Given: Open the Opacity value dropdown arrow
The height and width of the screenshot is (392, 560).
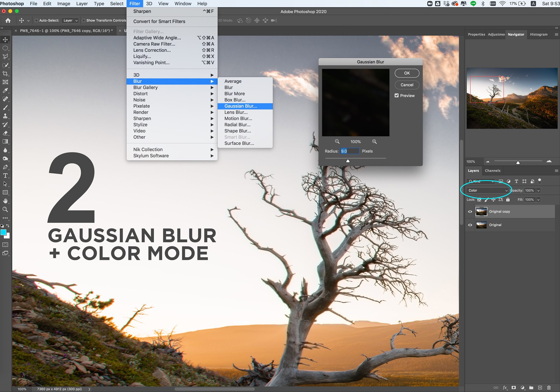Looking at the screenshot, I should [538, 191].
